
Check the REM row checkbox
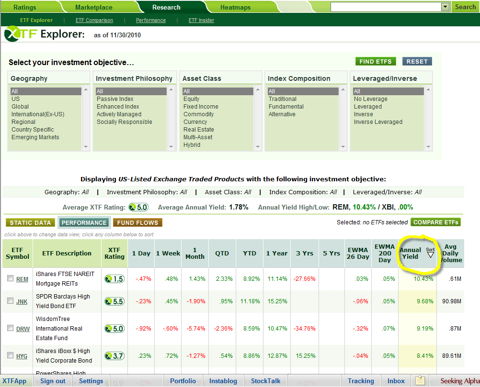(10, 278)
